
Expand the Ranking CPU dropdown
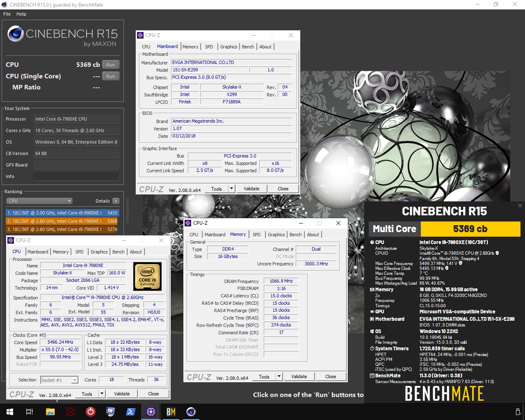click(39, 201)
